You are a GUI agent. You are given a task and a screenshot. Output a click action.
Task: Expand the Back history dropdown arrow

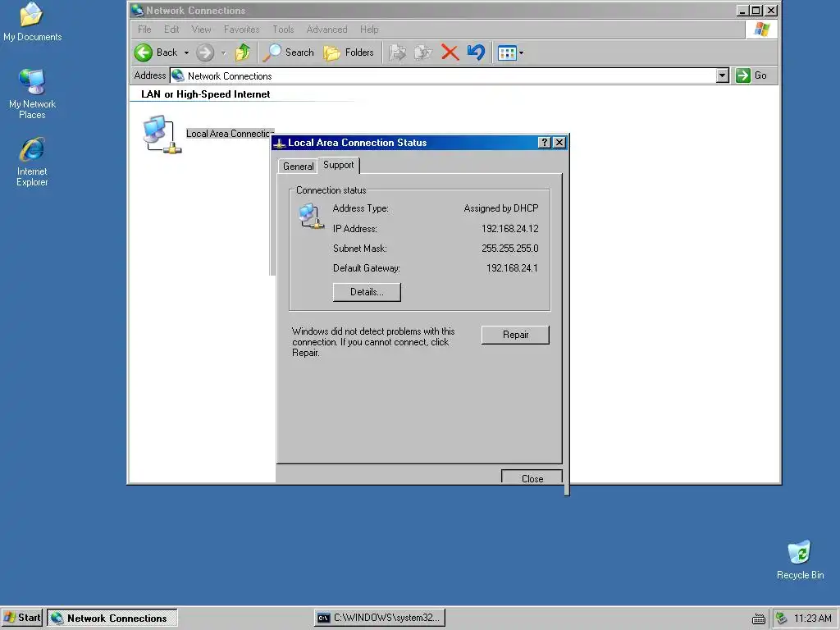pyautogui.click(x=186, y=53)
